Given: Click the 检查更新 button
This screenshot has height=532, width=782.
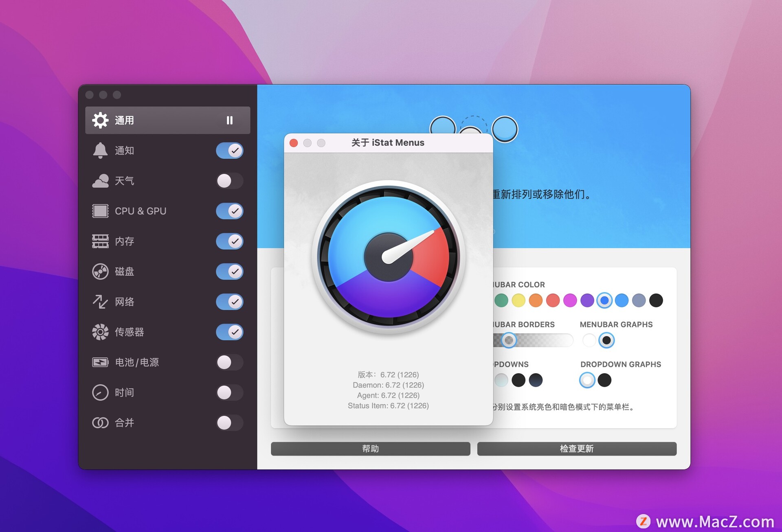Looking at the screenshot, I should point(577,449).
